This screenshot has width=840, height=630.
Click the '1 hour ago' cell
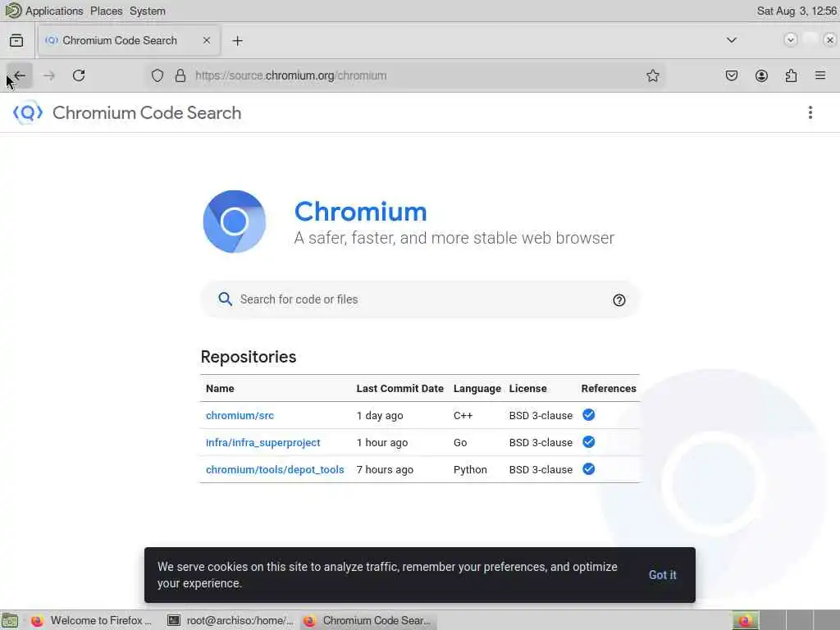point(382,442)
